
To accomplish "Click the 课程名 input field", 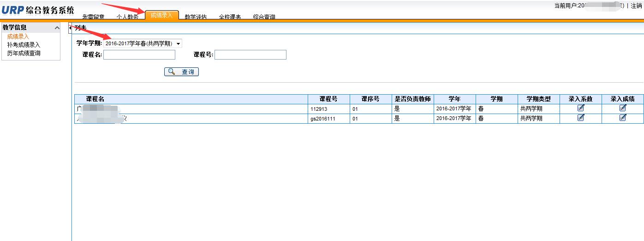I will point(139,55).
